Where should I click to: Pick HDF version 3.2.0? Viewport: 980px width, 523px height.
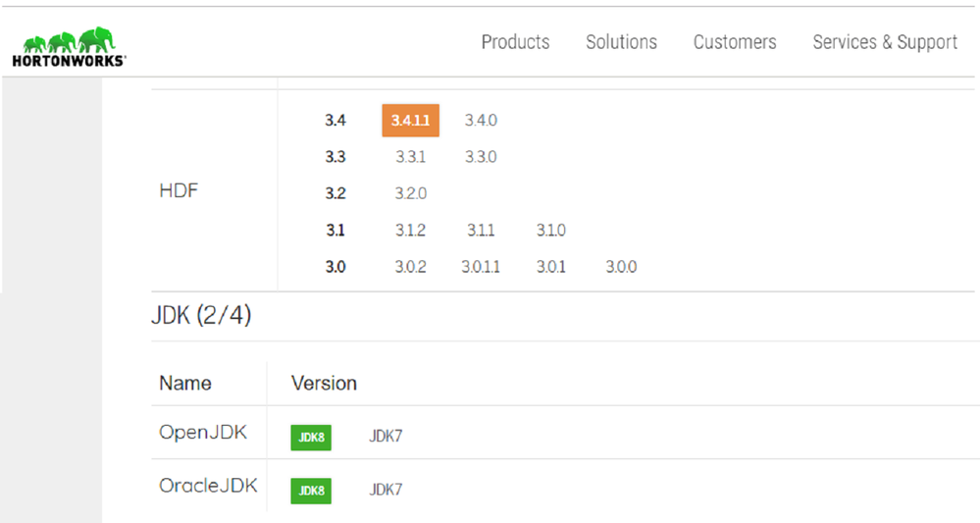coord(411,193)
